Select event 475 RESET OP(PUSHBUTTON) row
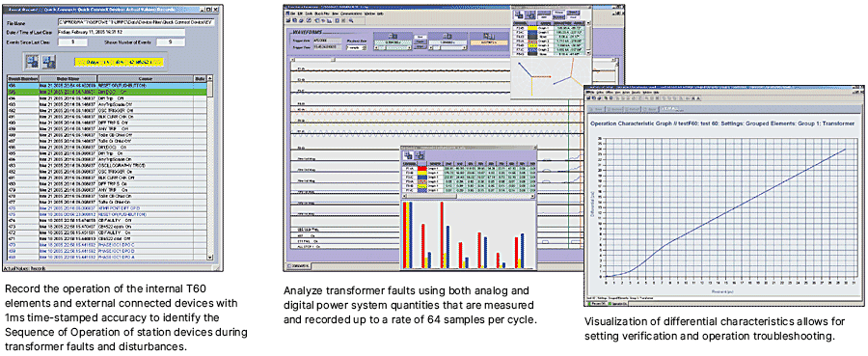The width and height of the screenshot is (868, 356). pos(107,214)
